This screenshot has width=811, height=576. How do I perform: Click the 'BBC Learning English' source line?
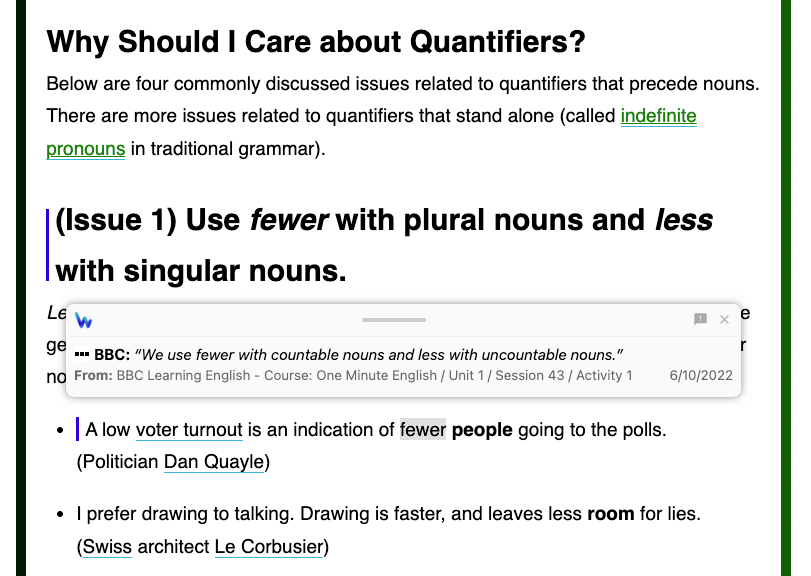click(x=353, y=376)
